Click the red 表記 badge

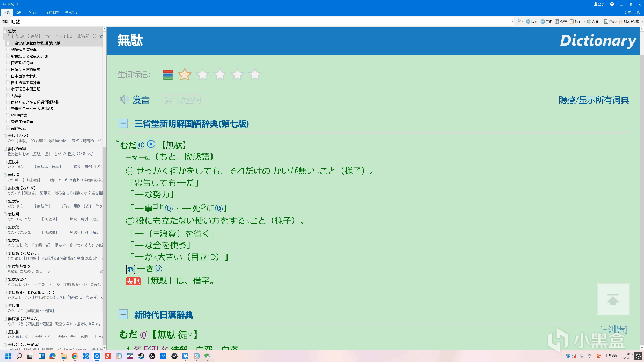coord(133,281)
